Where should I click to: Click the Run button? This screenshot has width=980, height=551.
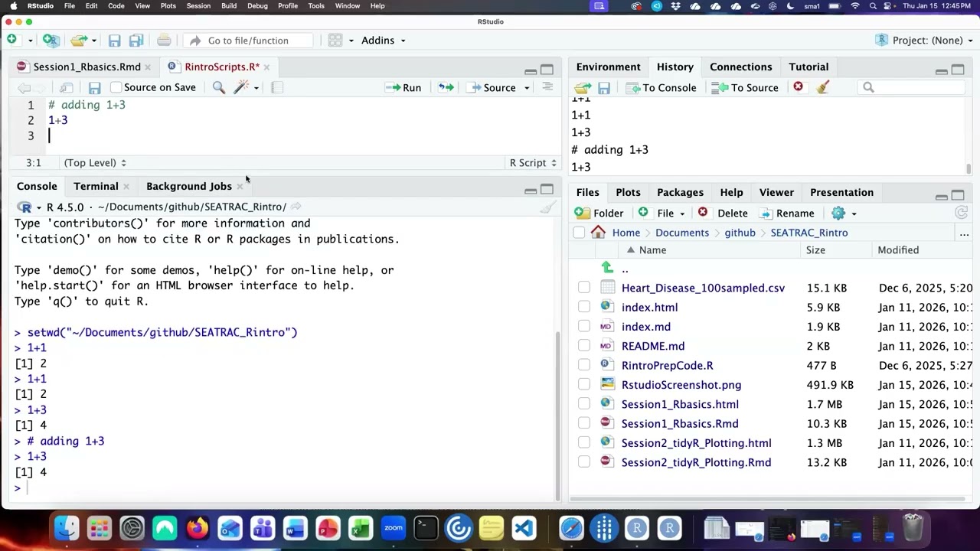[403, 88]
